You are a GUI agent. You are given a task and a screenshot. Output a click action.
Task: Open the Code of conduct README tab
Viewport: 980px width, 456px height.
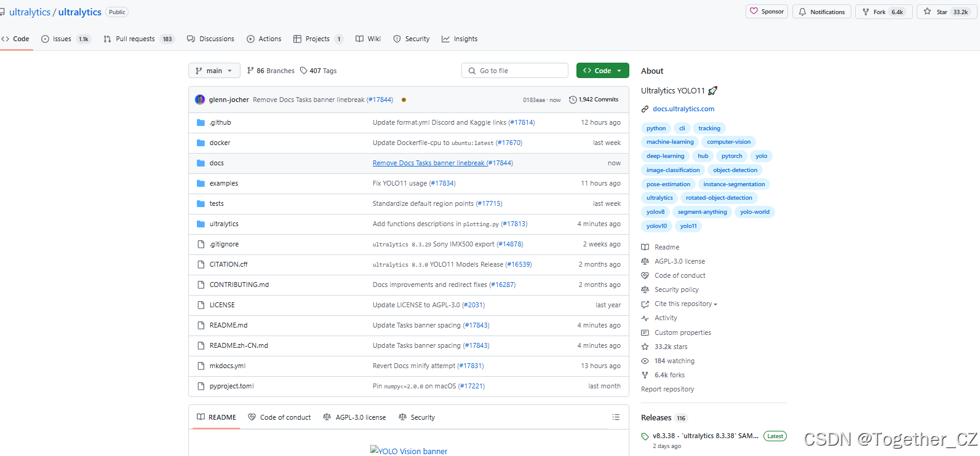click(279, 417)
